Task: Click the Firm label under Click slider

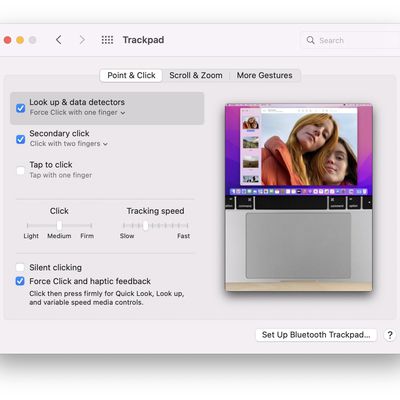Action: point(87,236)
